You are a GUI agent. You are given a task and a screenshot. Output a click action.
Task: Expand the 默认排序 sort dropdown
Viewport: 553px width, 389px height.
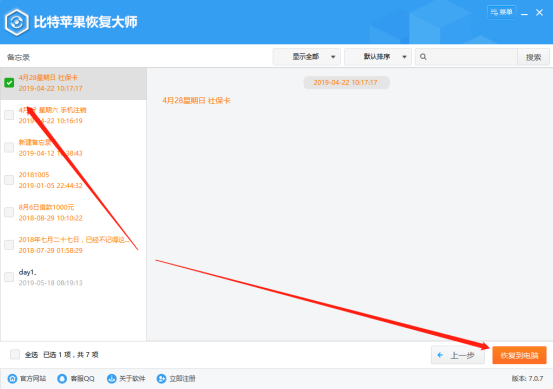pos(378,57)
